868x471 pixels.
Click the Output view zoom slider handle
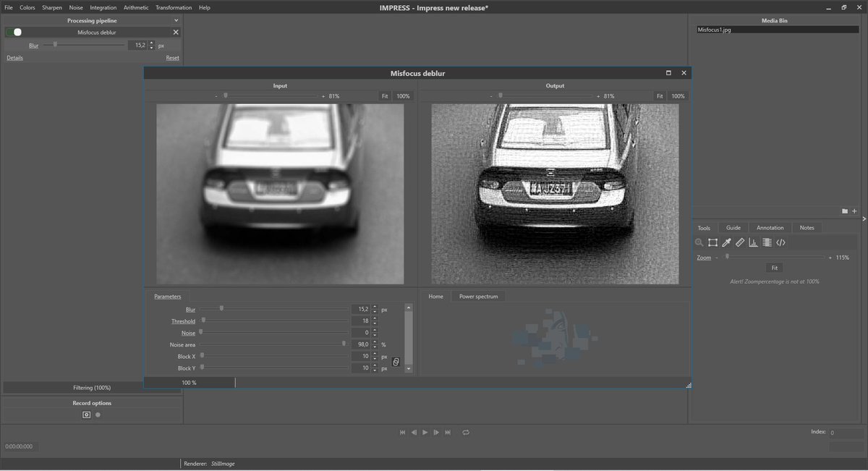click(x=501, y=96)
